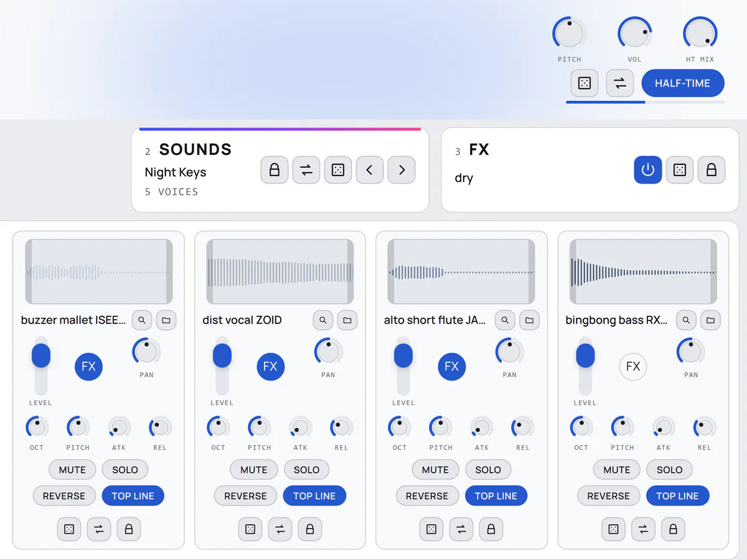
Task: Click the dist vocal ZOID LEVEL slider
Action: point(222,366)
